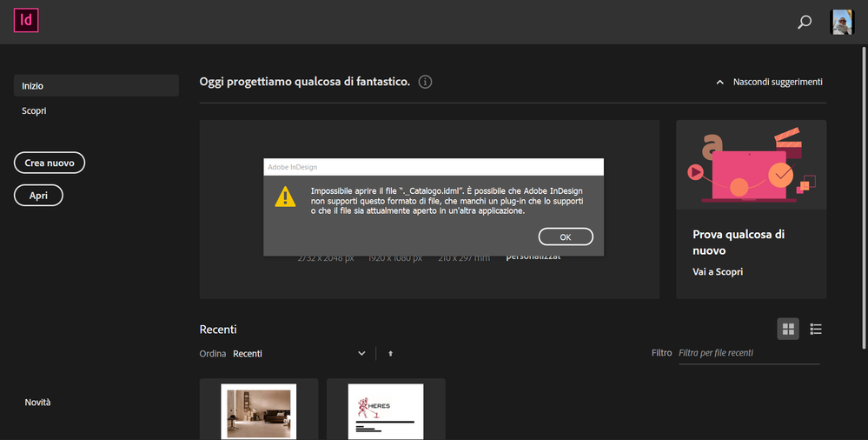The image size is (868, 440).
Task: Click the info icon beside the heading
Action: (x=425, y=82)
